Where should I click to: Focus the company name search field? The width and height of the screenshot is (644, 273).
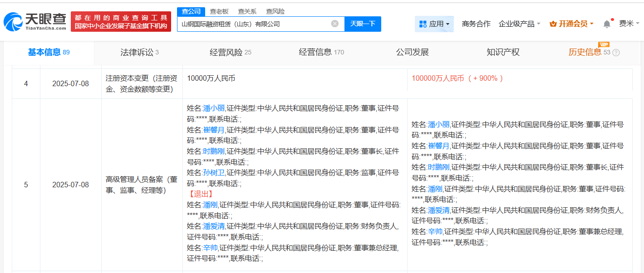coord(254,24)
